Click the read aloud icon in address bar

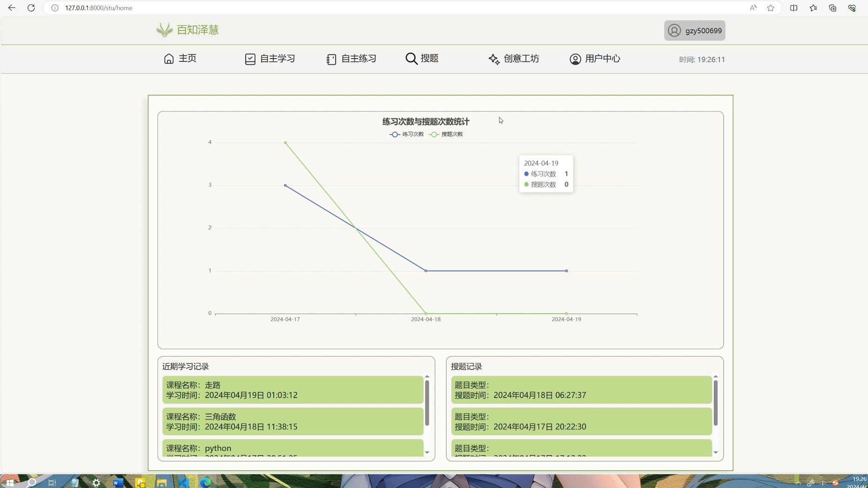(x=753, y=8)
